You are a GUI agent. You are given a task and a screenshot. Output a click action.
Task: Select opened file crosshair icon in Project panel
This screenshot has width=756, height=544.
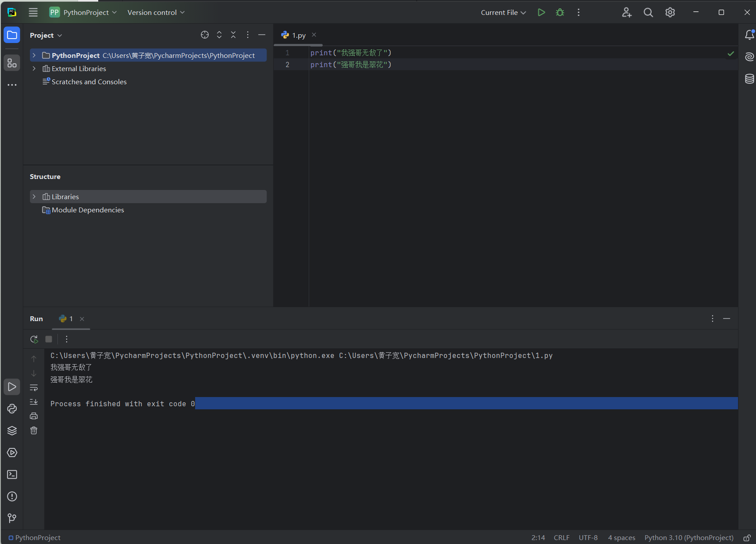(205, 35)
